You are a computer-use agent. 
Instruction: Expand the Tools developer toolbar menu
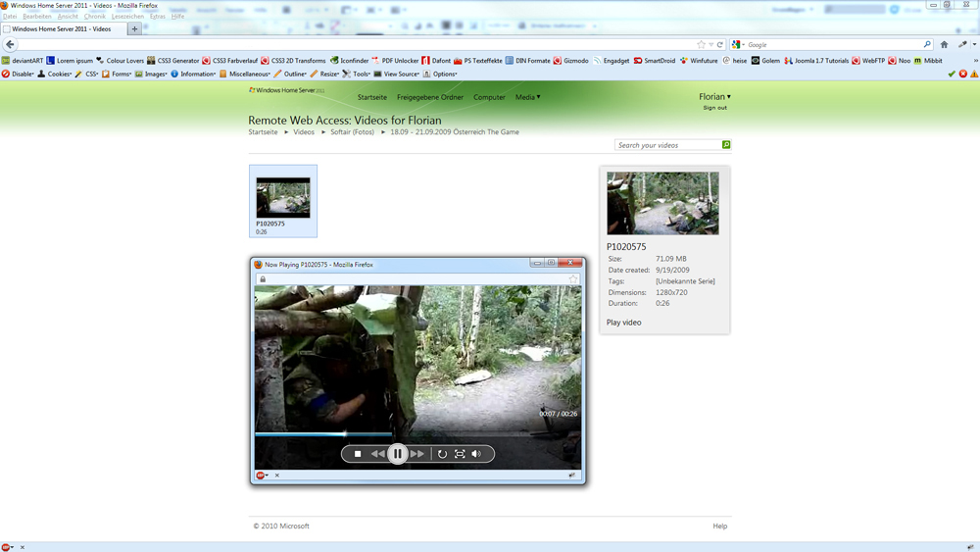[357, 74]
